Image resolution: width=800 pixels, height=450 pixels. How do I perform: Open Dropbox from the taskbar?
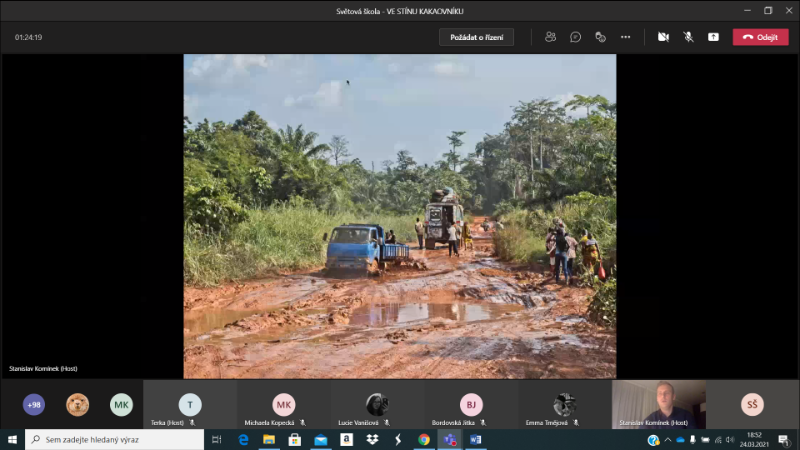[372, 440]
